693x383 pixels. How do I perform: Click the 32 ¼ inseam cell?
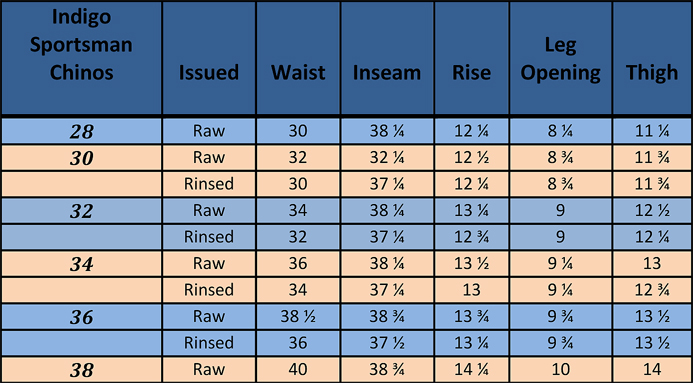click(387, 158)
